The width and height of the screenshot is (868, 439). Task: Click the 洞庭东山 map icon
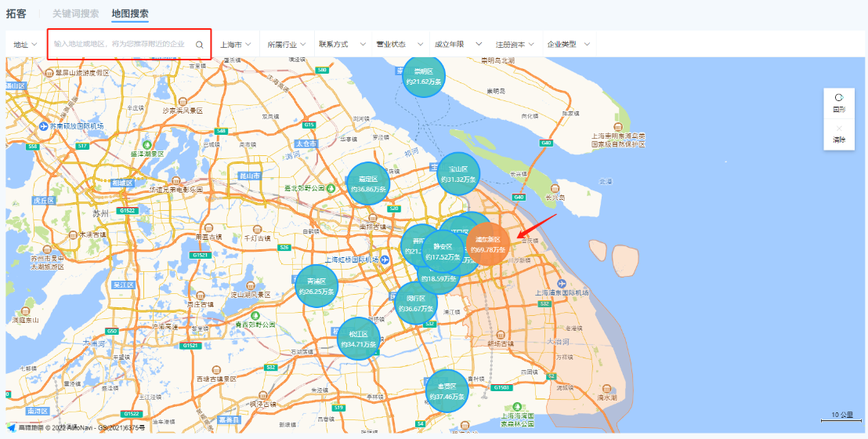point(26,311)
